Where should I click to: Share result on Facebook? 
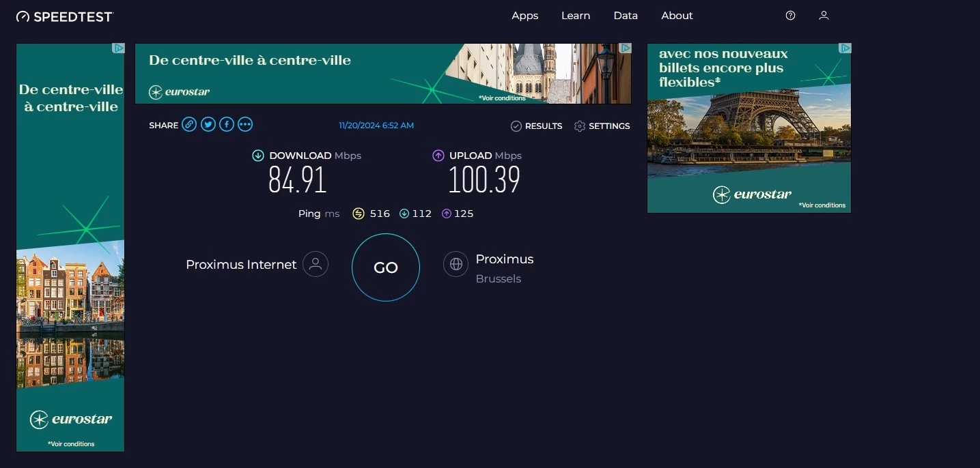pyautogui.click(x=227, y=124)
